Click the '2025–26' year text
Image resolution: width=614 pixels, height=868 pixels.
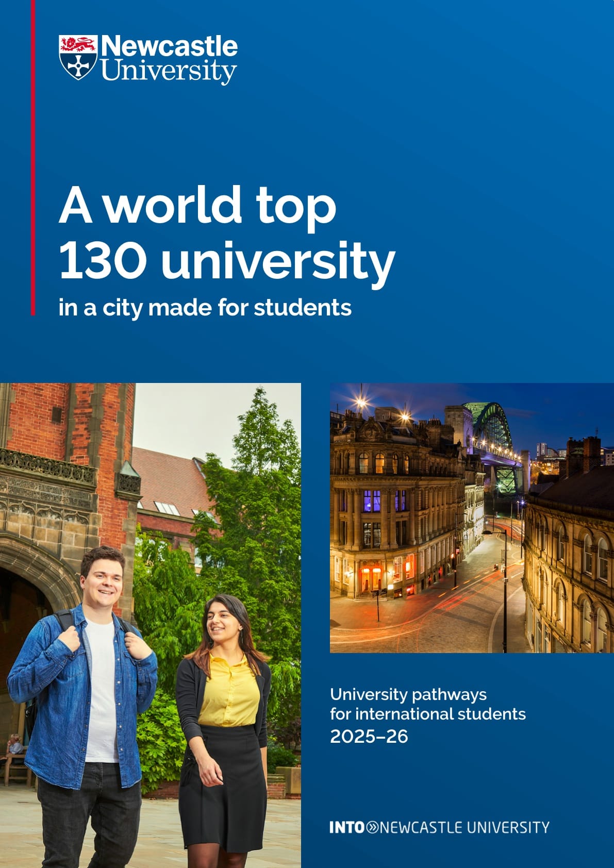point(369,737)
